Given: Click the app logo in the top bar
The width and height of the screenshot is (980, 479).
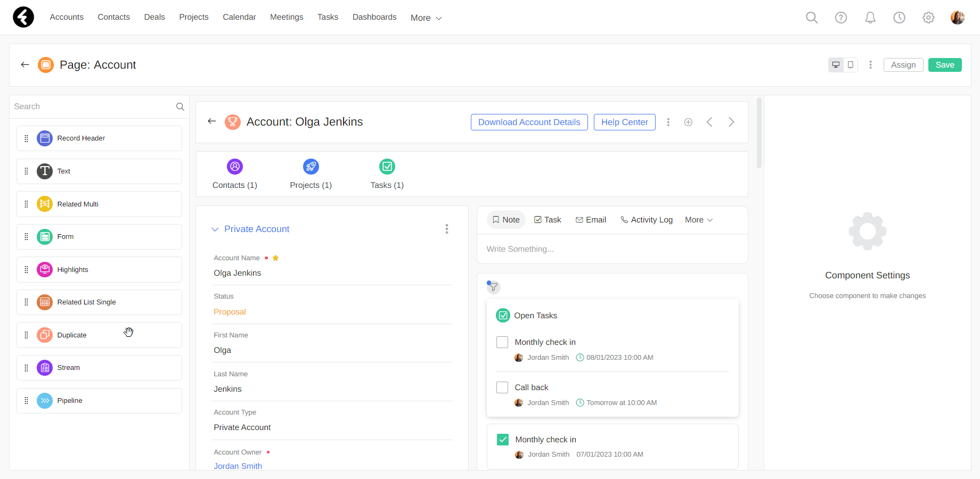Looking at the screenshot, I should click(x=23, y=17).
